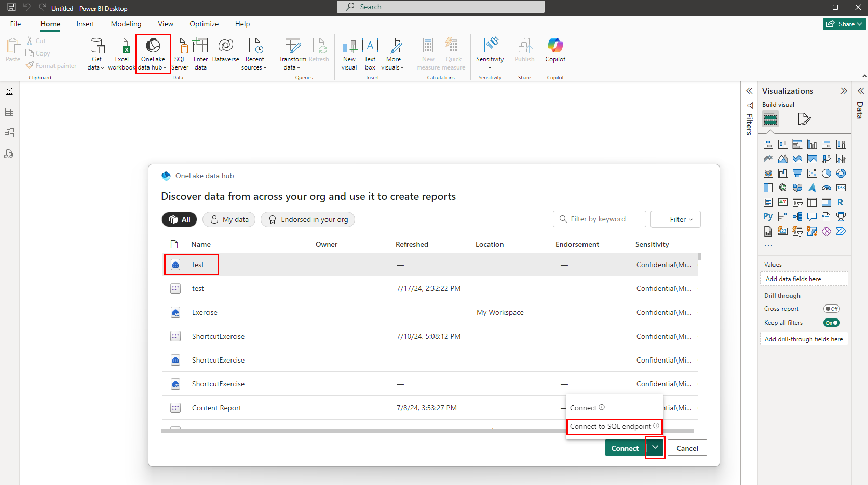Enable Cross-report drill through
This screenshot has height=485, width=868.
click(832, 308)
